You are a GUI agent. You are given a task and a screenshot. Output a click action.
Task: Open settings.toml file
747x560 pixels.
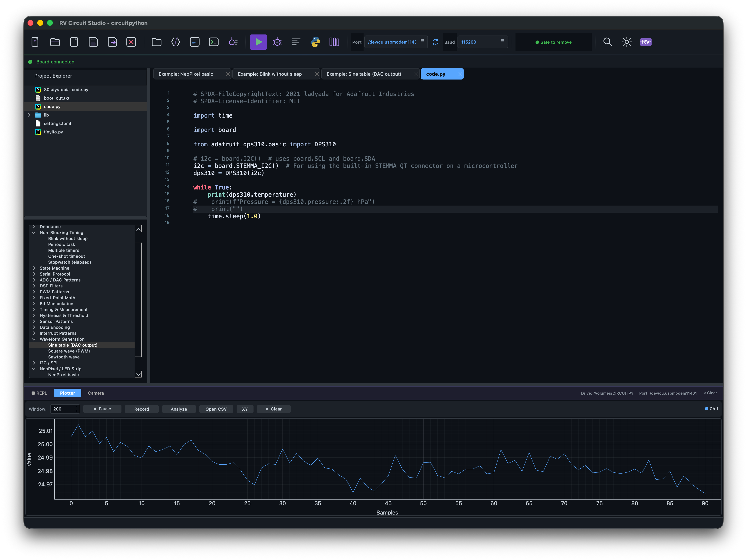(86, 124)
